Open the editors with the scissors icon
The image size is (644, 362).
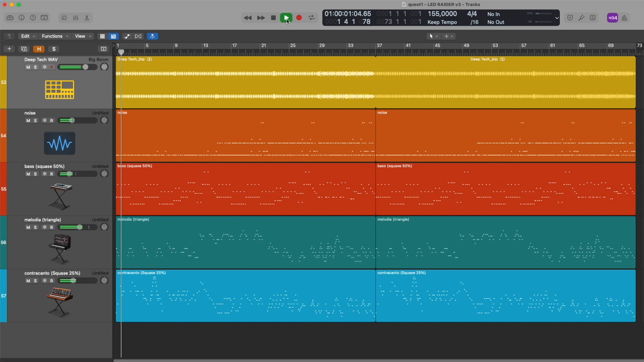[87, 18]
